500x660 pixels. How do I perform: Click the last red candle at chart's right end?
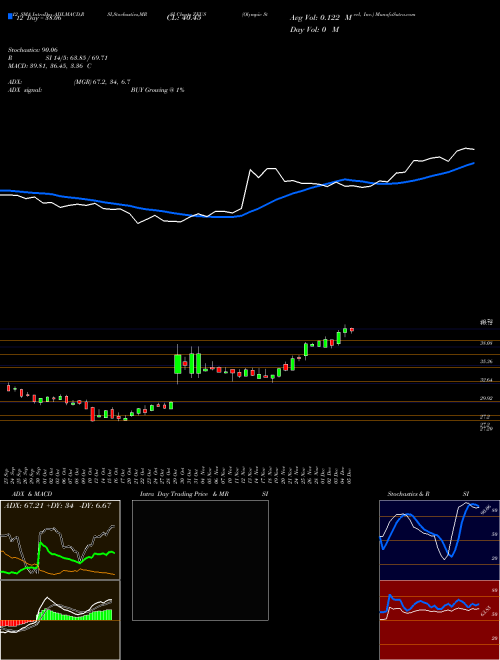pyautogui.click(x=352, y=330)
